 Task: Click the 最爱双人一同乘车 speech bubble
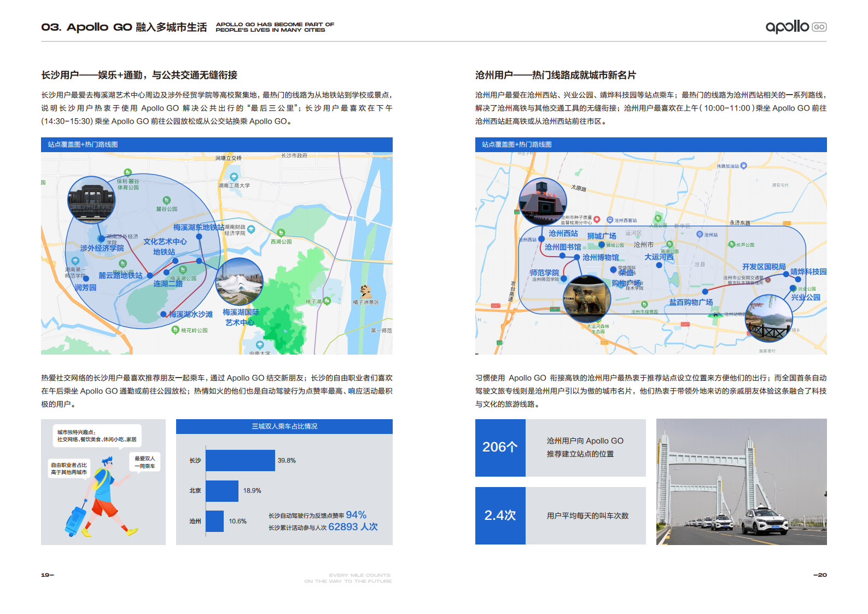(x=145, y=462)
